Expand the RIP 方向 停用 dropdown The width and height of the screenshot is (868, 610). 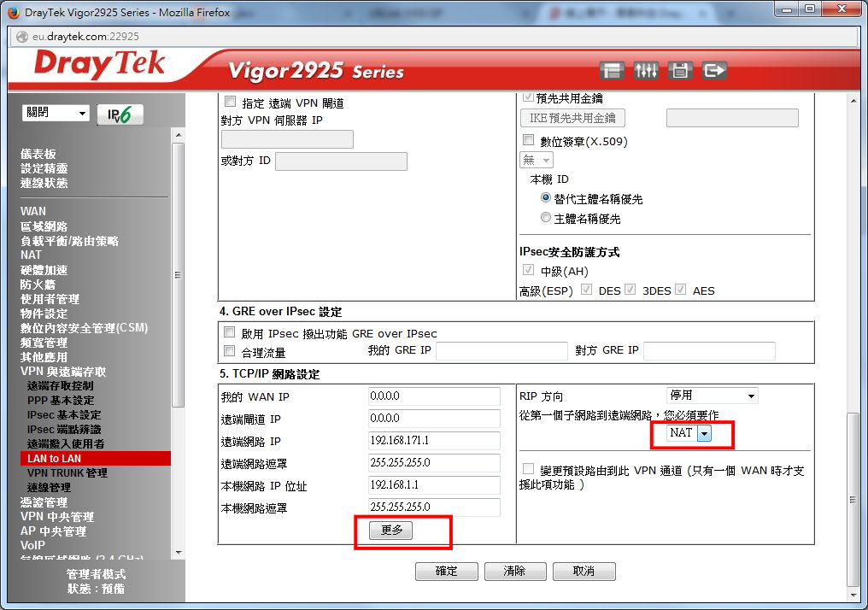pyautogui.click(x=713, y=396)
